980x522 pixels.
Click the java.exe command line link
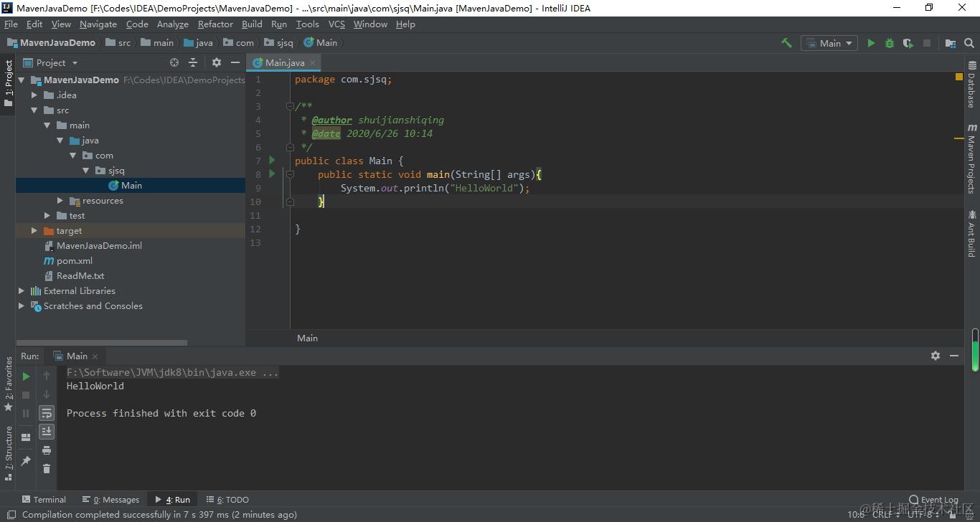[172, 372]
